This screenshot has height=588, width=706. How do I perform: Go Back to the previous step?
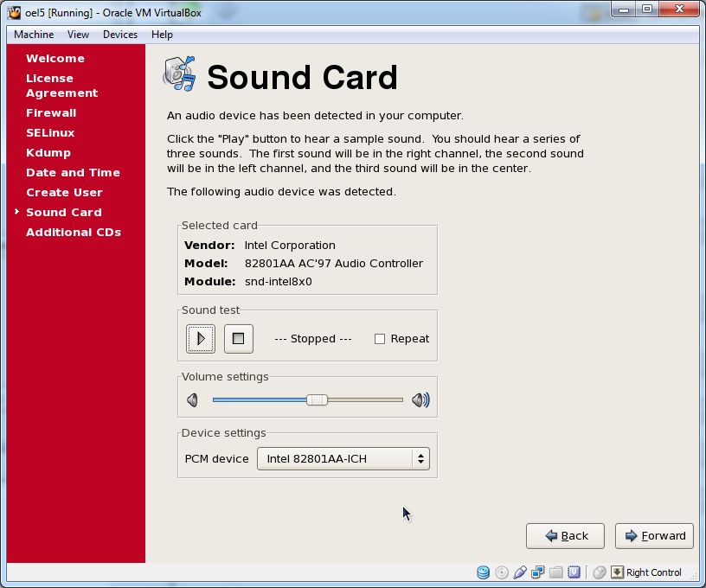pos(565,536)
